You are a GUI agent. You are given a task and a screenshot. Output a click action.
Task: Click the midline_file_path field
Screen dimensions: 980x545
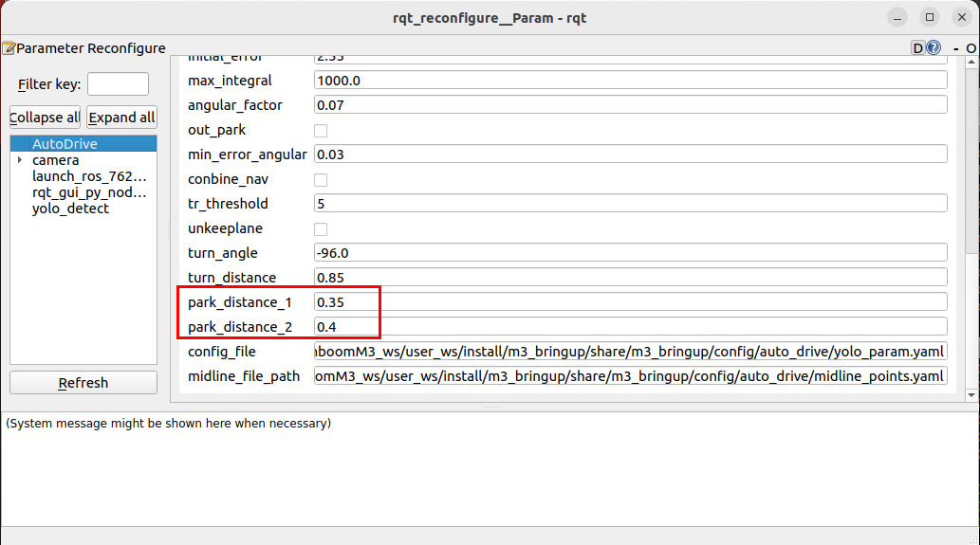[631, 376]
